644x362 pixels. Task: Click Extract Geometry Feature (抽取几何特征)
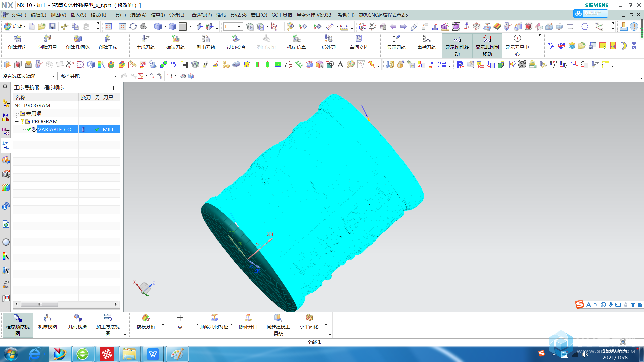tap(214, 322)
